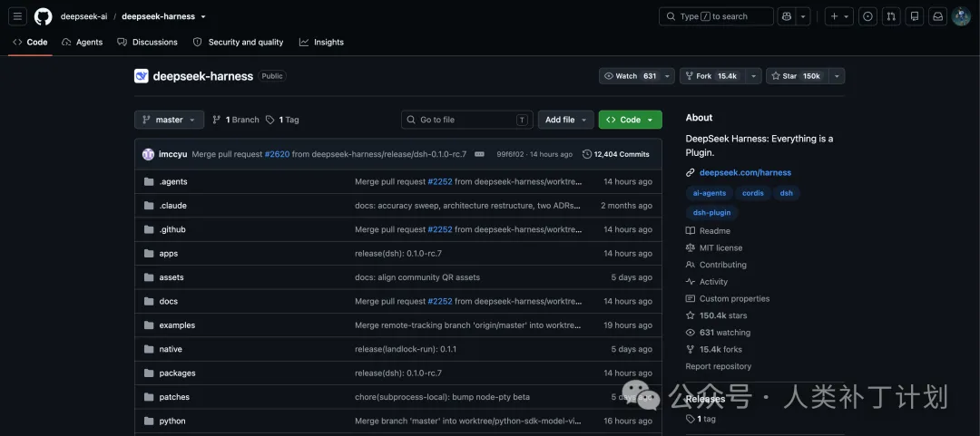Open the deepseek-harness breadcrumb dropdown arrow
Screen dimensions: 980x436
(203, 17)
